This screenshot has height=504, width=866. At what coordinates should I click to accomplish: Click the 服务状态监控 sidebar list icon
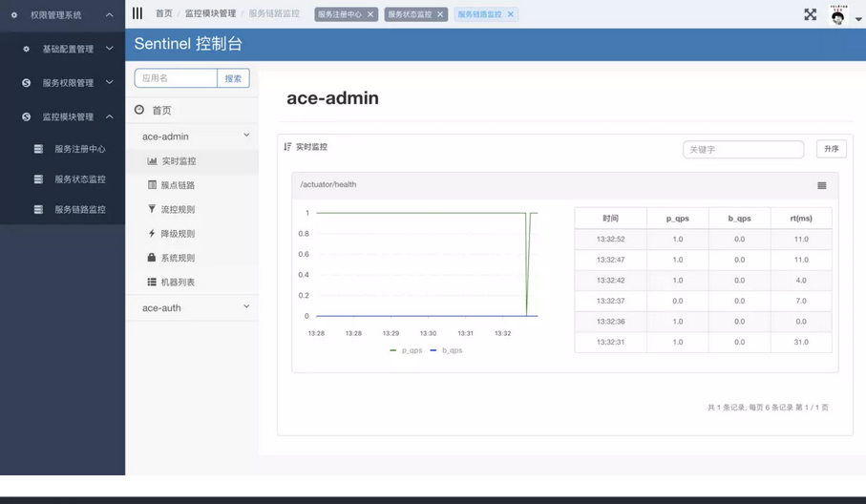(38, 178)
